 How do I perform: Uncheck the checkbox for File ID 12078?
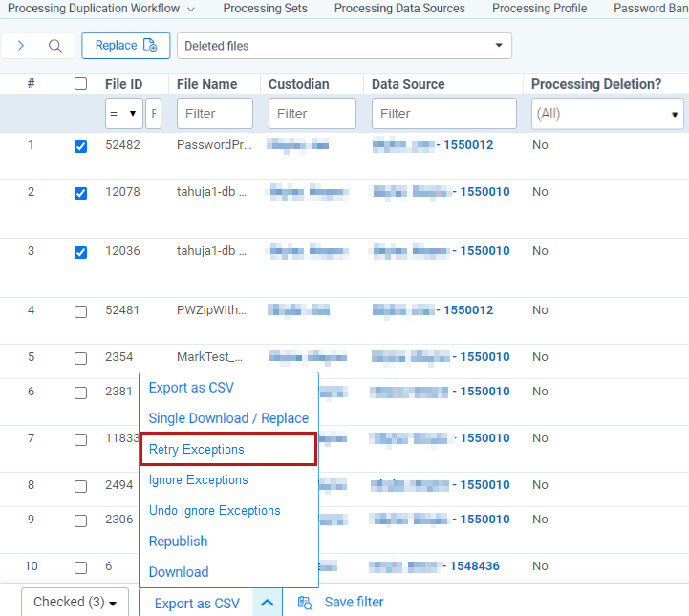[x=81, y=193]
